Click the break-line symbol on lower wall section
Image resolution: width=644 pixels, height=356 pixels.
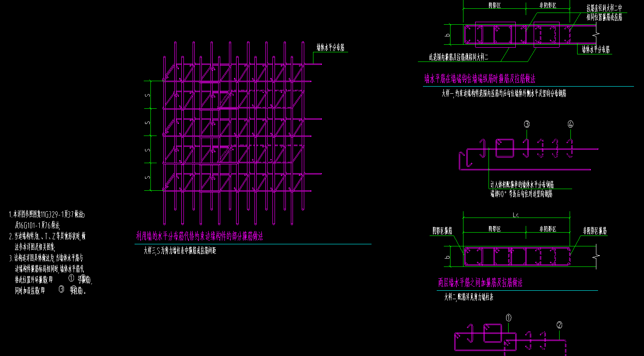pos(597,256)
